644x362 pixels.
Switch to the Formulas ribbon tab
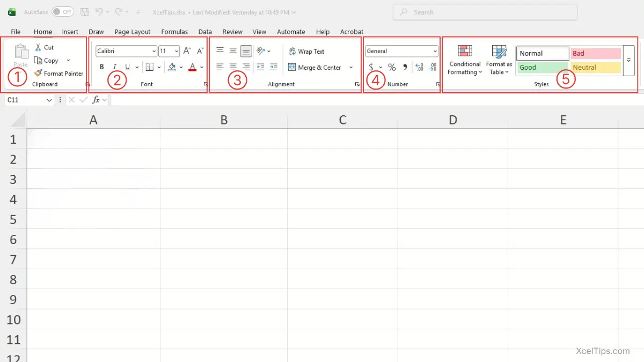(x=174, y=32)
